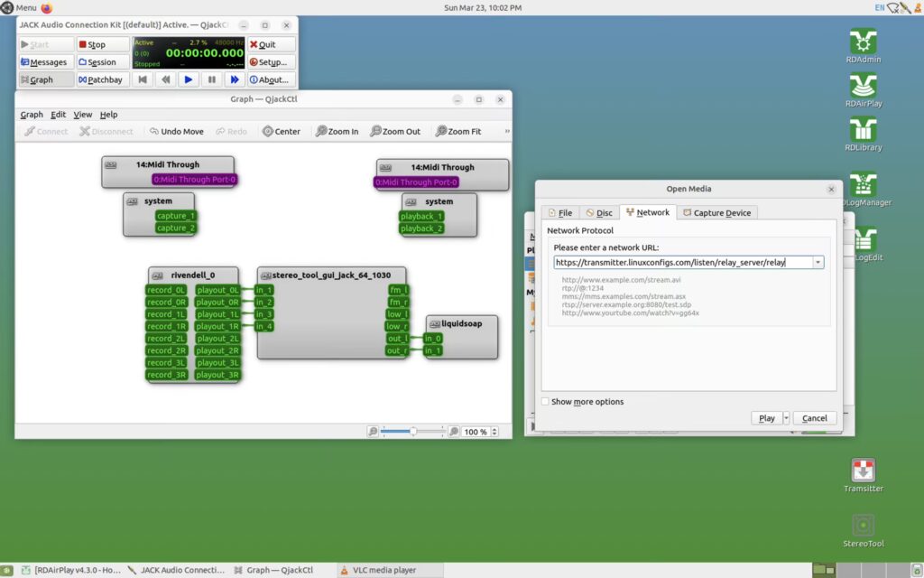Open the Help menu in Graph window
The height and width of the screenshot is (578, 924).
(108, 115)
